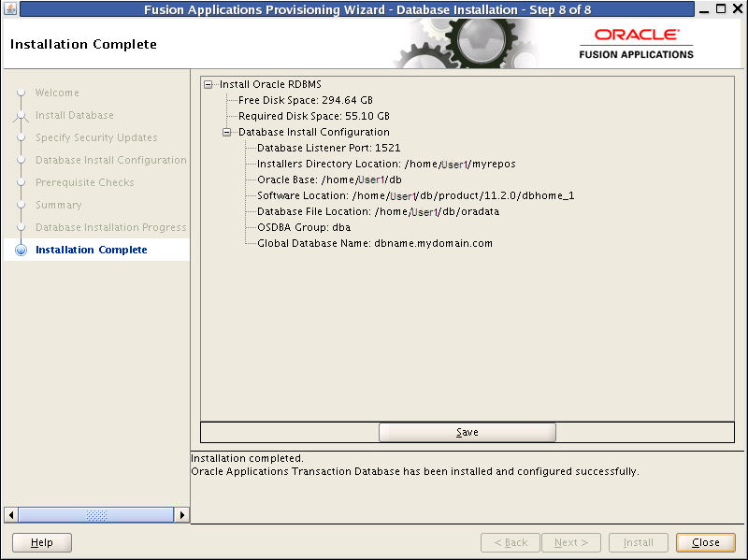This screenshot has height=560, width=748.
Task: Click the disabled Next button
Action: [571, 542]
